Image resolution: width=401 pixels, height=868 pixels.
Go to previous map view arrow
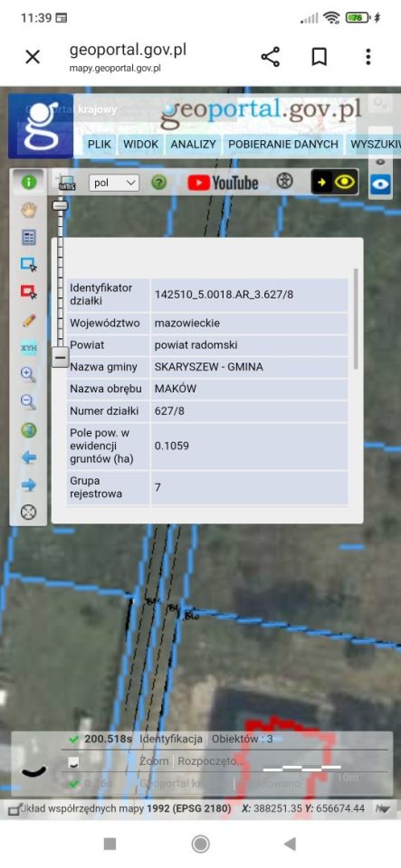(29, 458)
